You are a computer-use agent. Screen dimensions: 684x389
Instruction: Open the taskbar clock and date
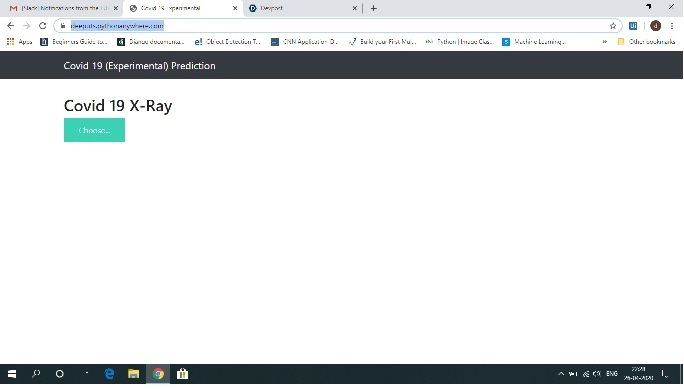pyautogui.click(x=638, y=374)
